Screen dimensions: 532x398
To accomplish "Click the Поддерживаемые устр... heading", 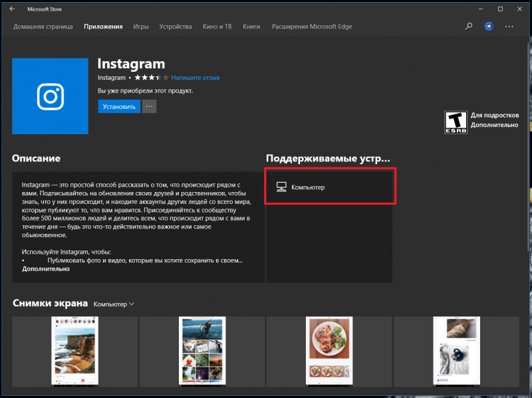I will tap(328, 158).
